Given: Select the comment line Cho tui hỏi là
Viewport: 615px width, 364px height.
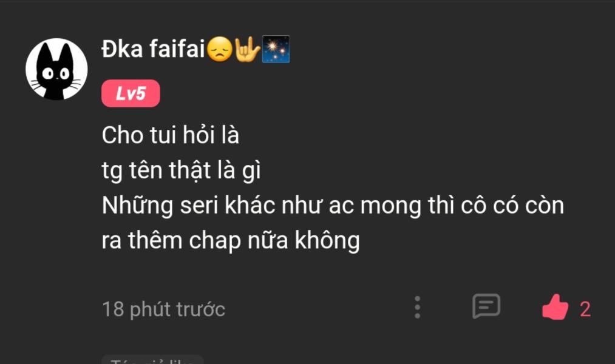Looking at the screenshot, I should click(170, 135).
